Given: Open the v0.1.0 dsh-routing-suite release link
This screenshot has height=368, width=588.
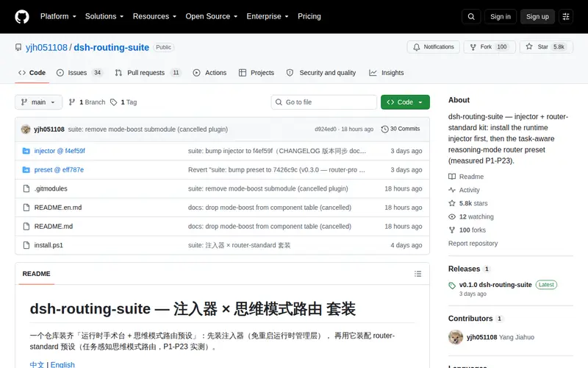Looking at the screenshot, I should tap(495, 285).
